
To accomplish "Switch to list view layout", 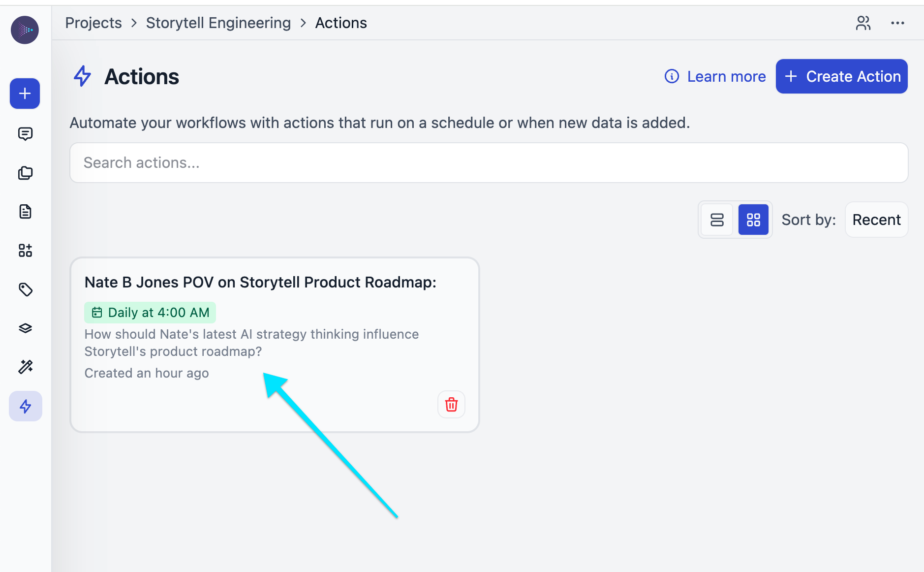I will 717,220.
